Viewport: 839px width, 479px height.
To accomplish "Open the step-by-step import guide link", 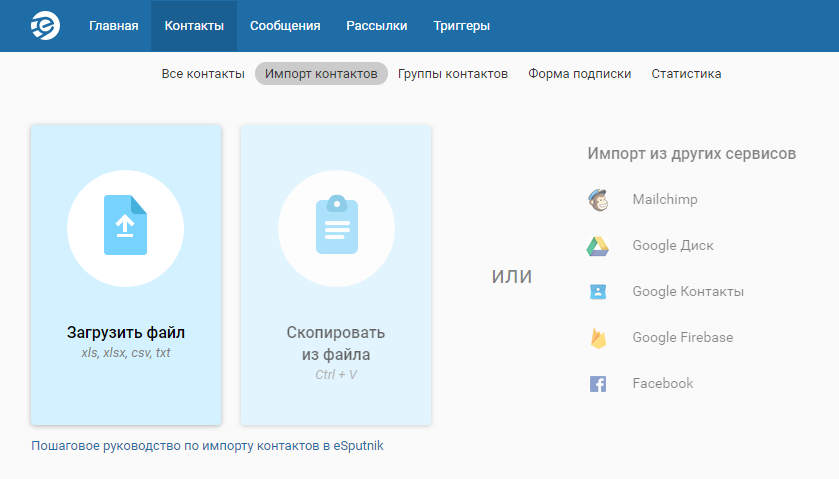I will click(207, 446).
